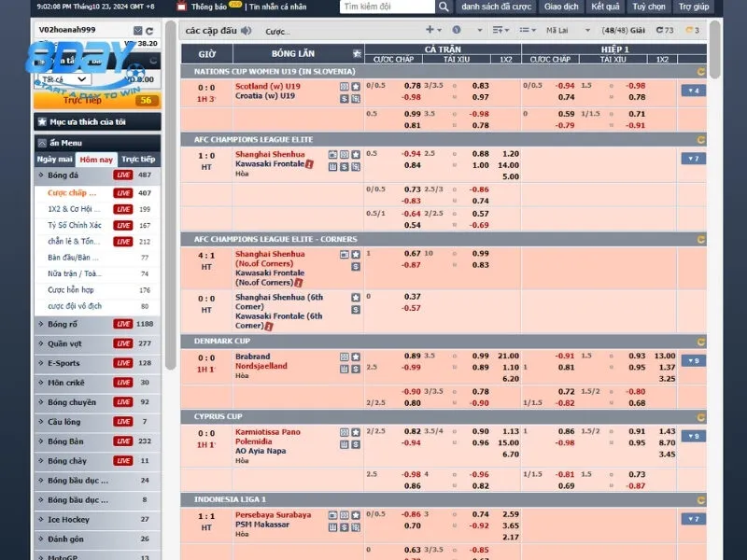Open the sort order dropdown in match toolbar
This screenshot has height=560, width=747.
click(x=500, y=30)
